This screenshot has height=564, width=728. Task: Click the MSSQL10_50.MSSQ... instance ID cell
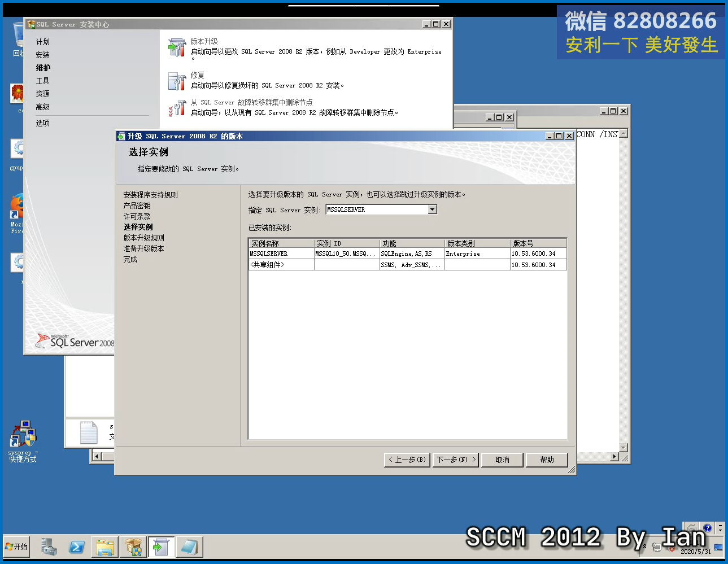[346, 253]
